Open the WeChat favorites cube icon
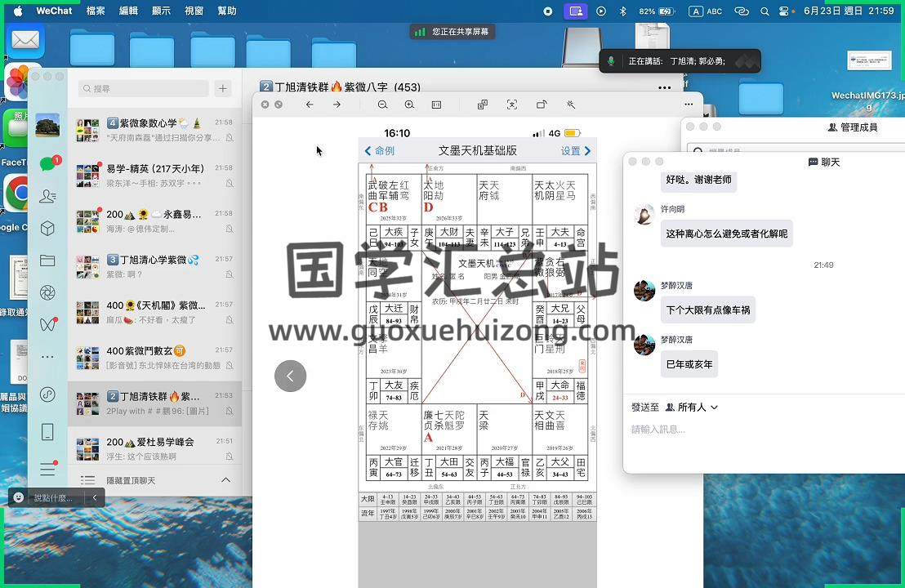This screenshot has height=588, width=905. [x=47, y=229]
